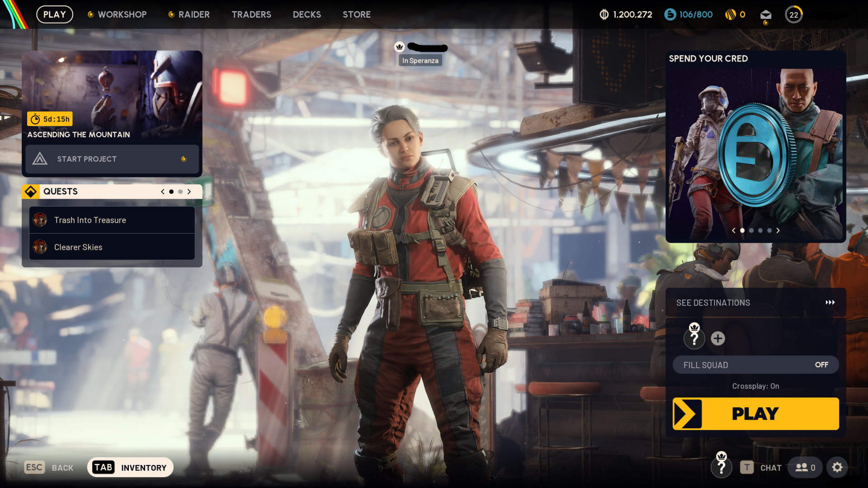The width and height of the screenshot is (868, 488).
Task: Open the Ascending the Mountain banner image
Action: tap(112, 95)
